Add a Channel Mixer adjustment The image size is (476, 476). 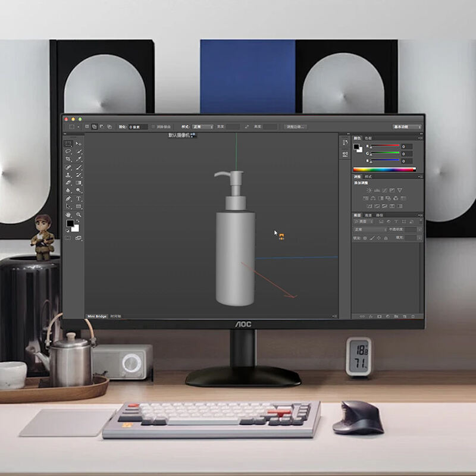(396, 198)
